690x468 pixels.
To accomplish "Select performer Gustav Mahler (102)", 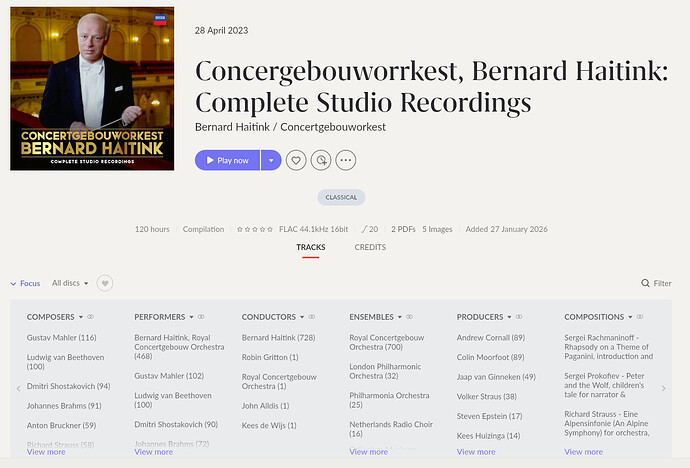I will [x=169, y=376].
